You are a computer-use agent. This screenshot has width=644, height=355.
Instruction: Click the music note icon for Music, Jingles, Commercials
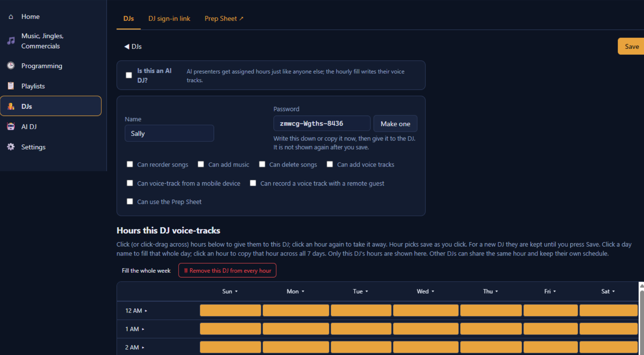(11, 41)
